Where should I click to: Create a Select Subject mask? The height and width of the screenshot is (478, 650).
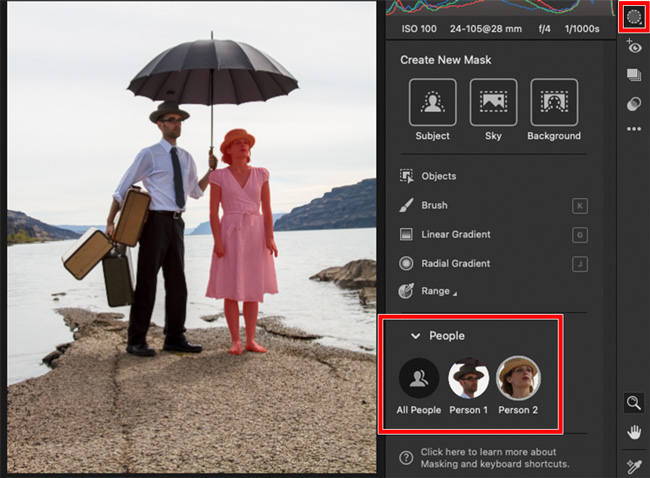[432, 102]
